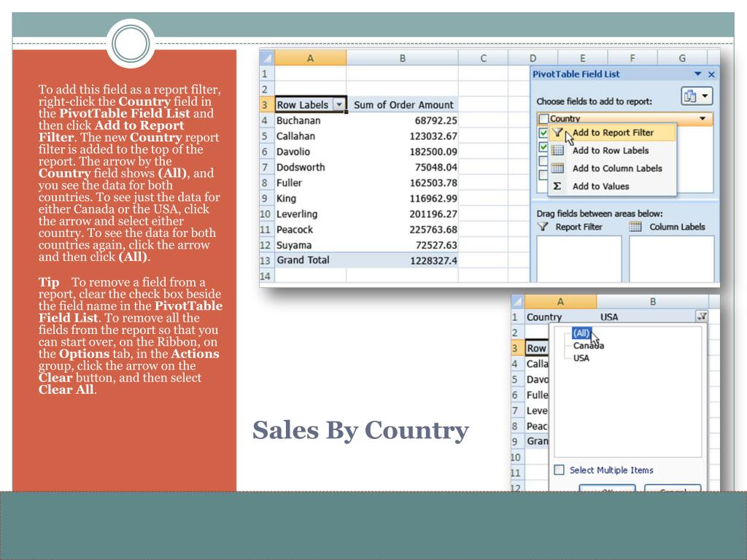747x560 pixels.
Task: Select column E header in the top worksheet
Action: point(582,58)
